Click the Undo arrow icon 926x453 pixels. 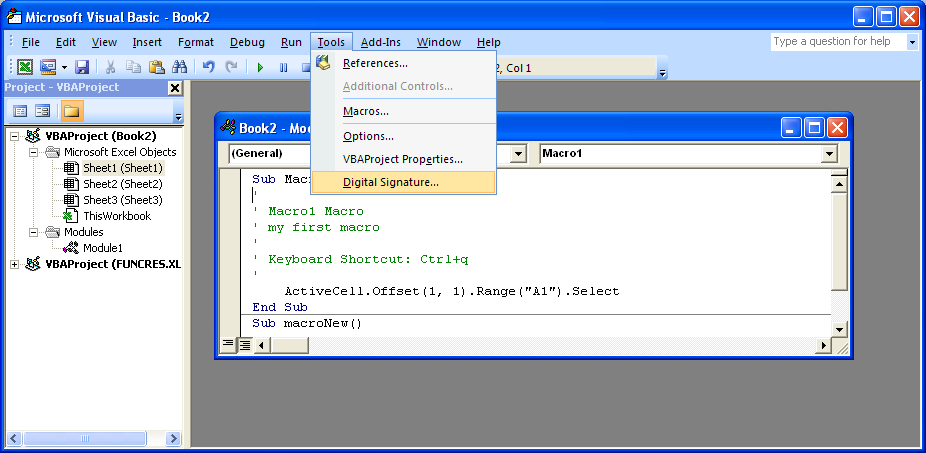[x=208, y=67]
